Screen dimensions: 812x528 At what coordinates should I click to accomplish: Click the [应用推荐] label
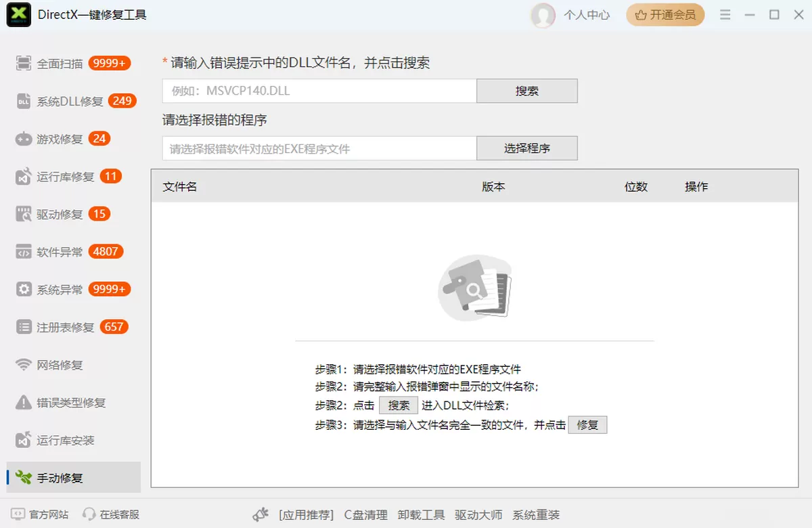306,515
